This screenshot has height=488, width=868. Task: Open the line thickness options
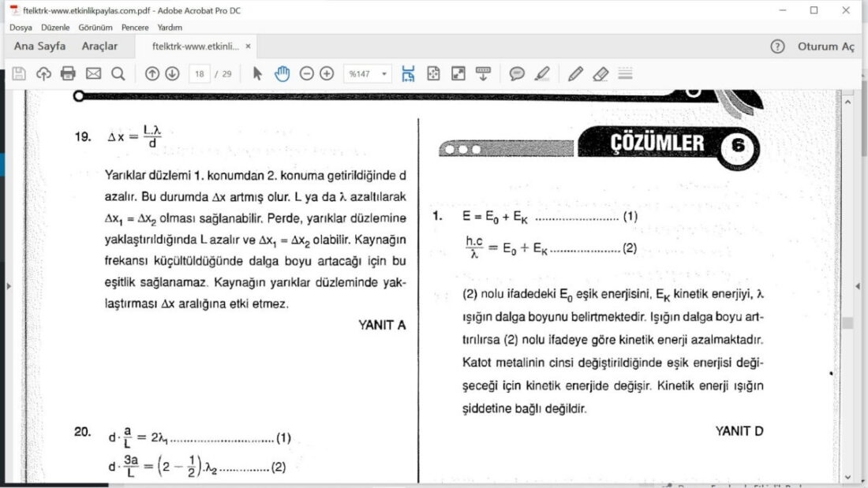(626, 73)
